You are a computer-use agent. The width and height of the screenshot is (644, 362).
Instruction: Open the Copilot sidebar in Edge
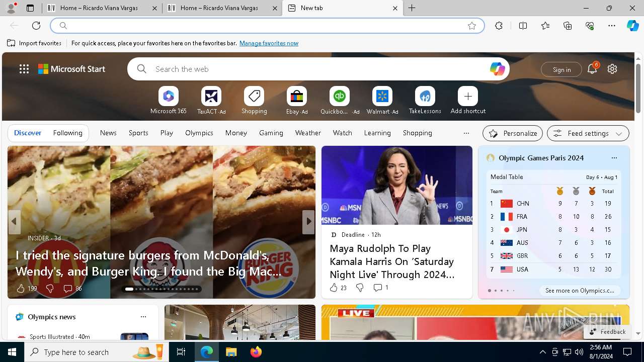click(633, 26)
